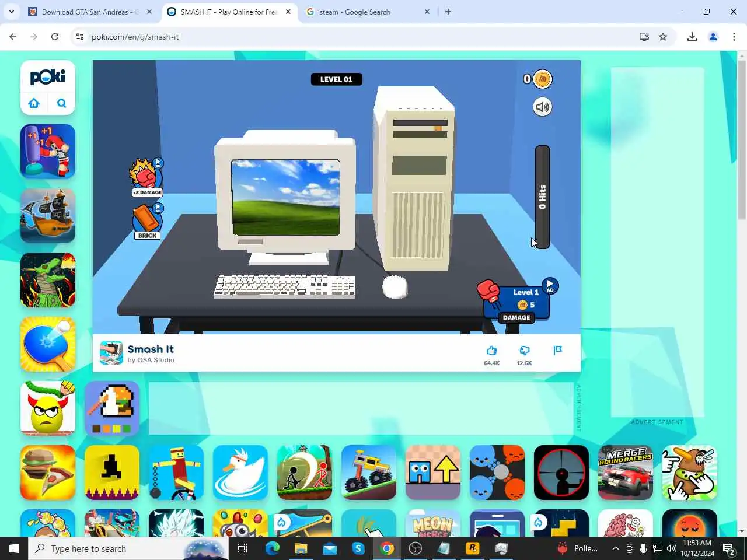Hit the white mouse on the desk
Image resolution: width=747 pixels, height=560 pixels.
click(x=395, y=286)
